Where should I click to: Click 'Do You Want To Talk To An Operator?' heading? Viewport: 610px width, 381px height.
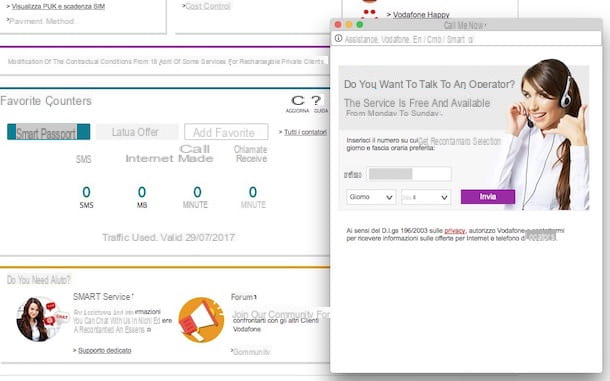click(x=429, y=84)
